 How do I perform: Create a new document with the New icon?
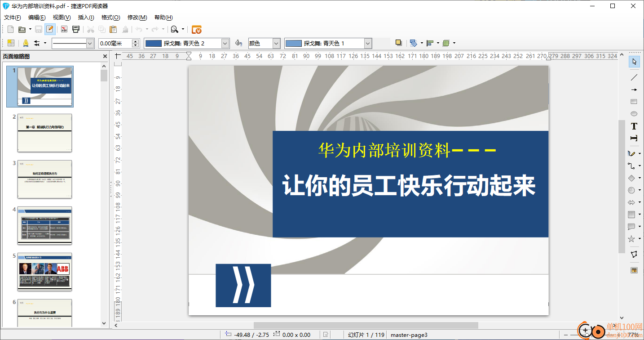click(x=11, y=30)
